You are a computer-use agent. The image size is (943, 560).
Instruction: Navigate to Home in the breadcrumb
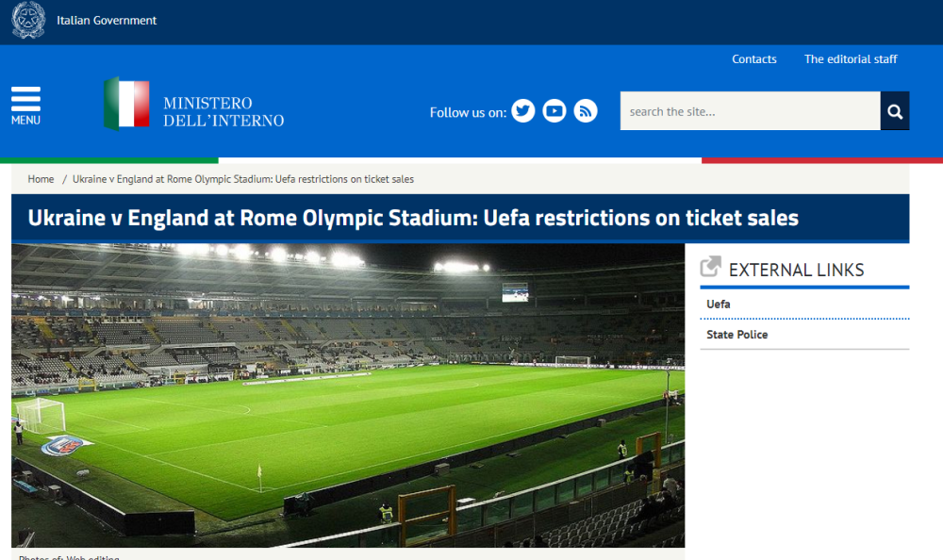coord(41,179)
